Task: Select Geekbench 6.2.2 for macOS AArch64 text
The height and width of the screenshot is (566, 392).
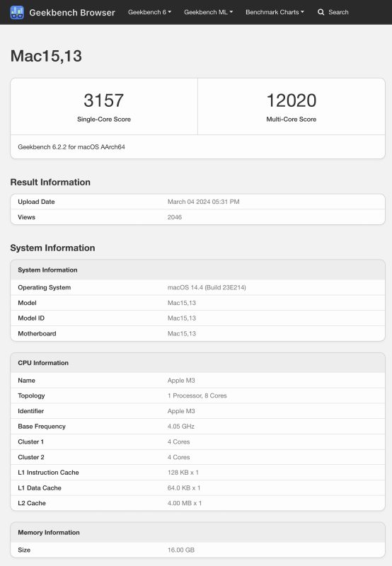Action: pos(71,147)
